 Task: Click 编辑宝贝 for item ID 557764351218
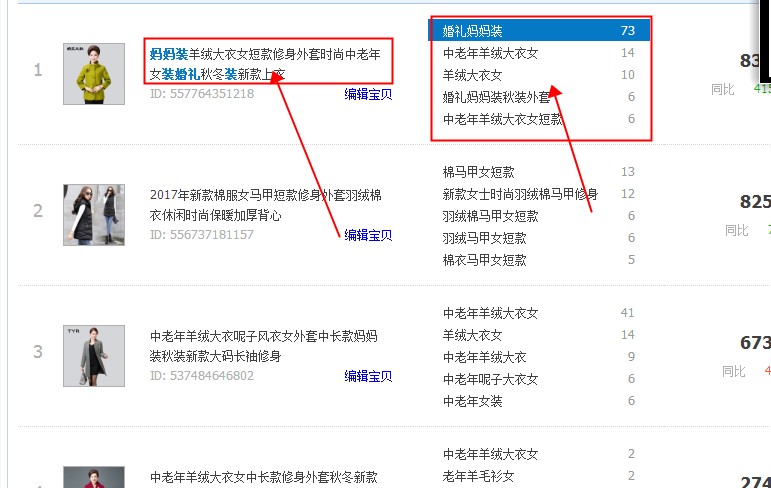tap(368, 94)
